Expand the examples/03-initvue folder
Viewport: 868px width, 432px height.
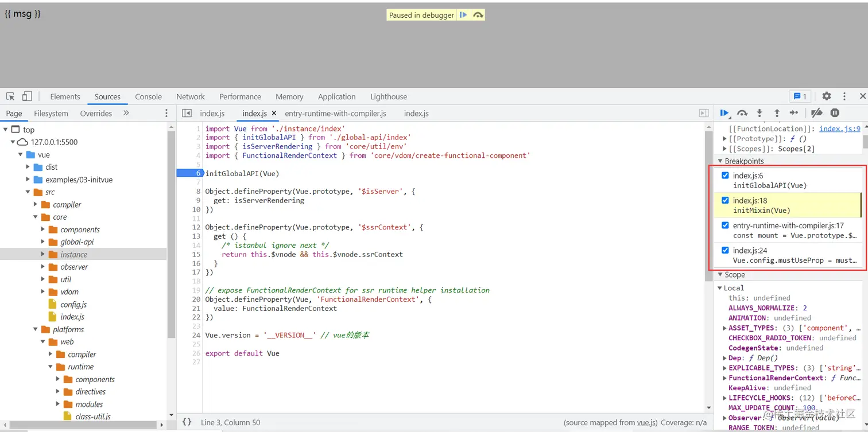(28, 180)
